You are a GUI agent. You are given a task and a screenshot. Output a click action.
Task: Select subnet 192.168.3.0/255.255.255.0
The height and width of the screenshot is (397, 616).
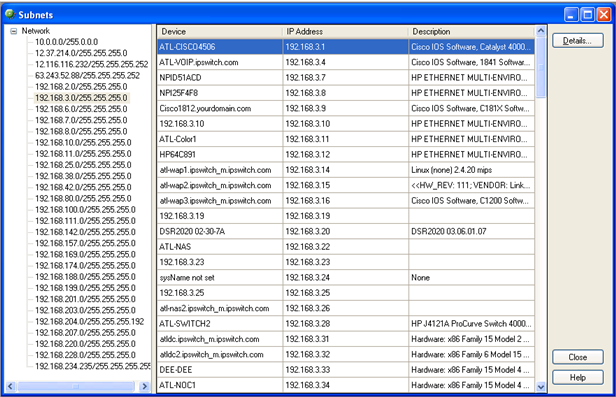coord(81,98)
